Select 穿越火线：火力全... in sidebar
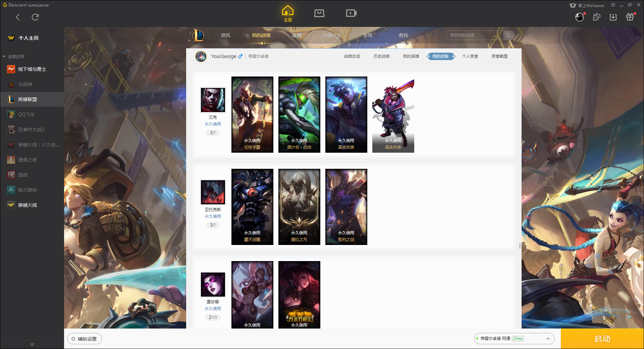 pyautogui.click(x=32, y=145)
